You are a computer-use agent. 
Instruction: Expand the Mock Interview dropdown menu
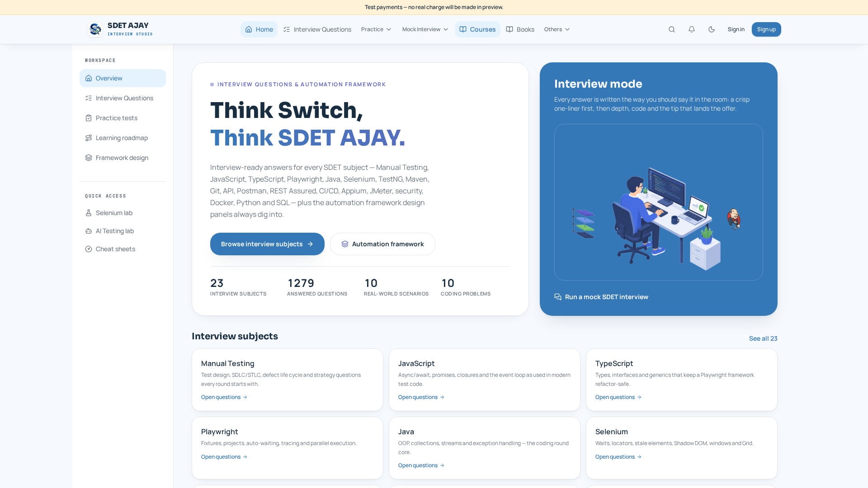coord(425,29)
